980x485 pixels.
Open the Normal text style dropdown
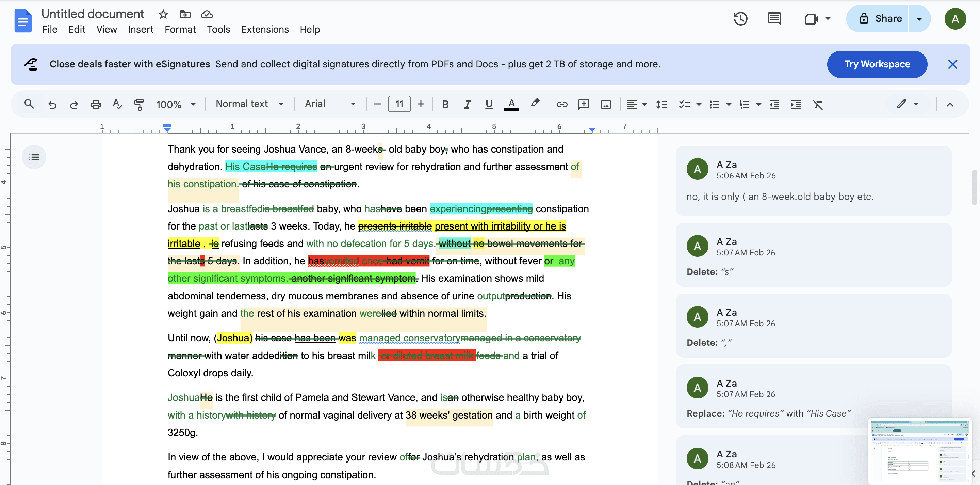(x=249, y=104)
